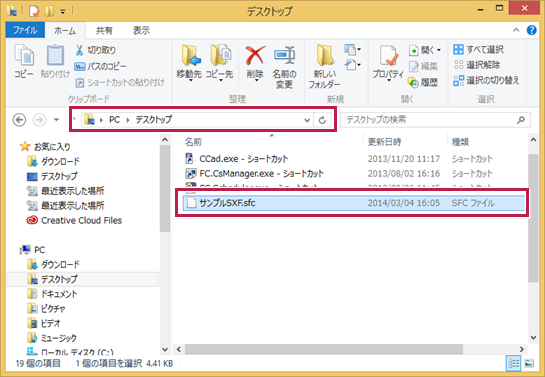
Task: Select 切り取り (Cut) in ribbon
Action: coord(95,50)
